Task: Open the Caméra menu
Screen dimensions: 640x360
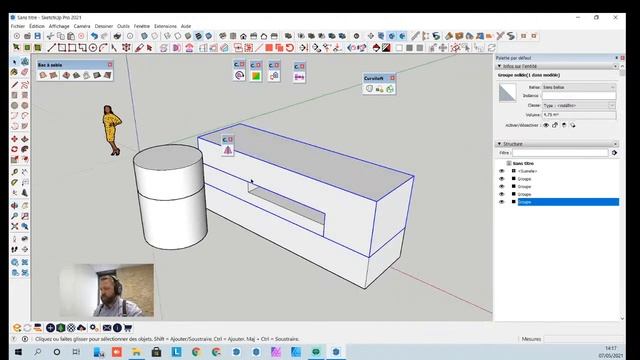Action: click(x=82, y=26)
